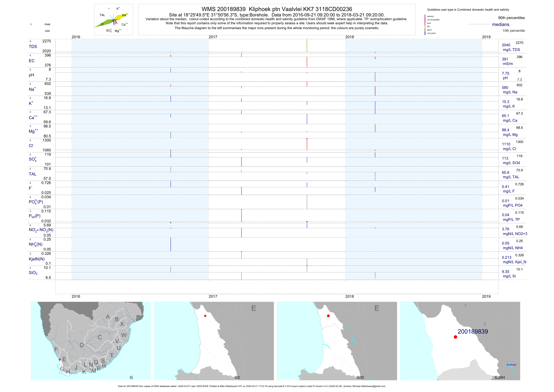Click the Bulshoek label on G30H map
554x392 pixels.
pyautogui.click(x=511, y=365)
